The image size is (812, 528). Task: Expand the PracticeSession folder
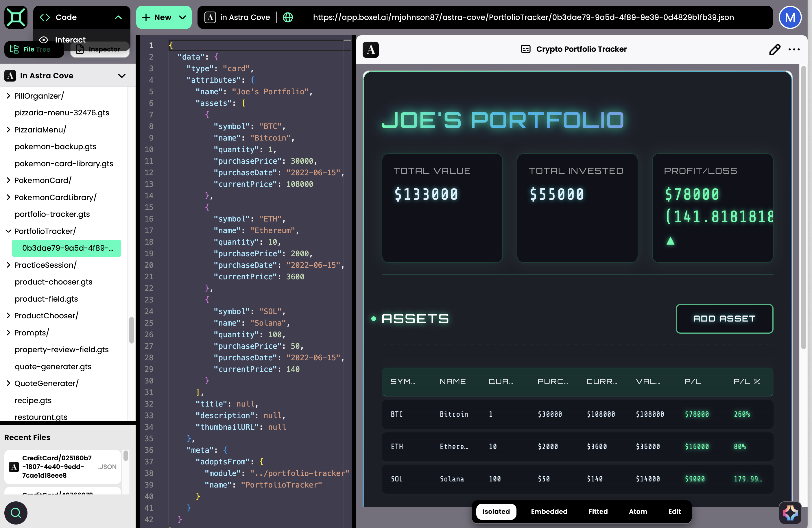click(x=8, y=265)
